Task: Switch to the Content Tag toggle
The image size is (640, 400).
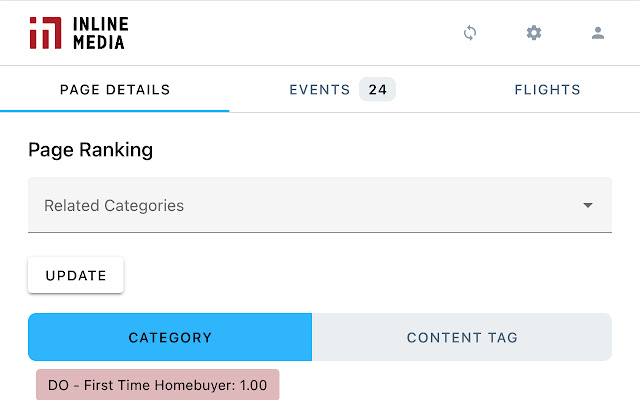Action: click(x=462, y=337)
